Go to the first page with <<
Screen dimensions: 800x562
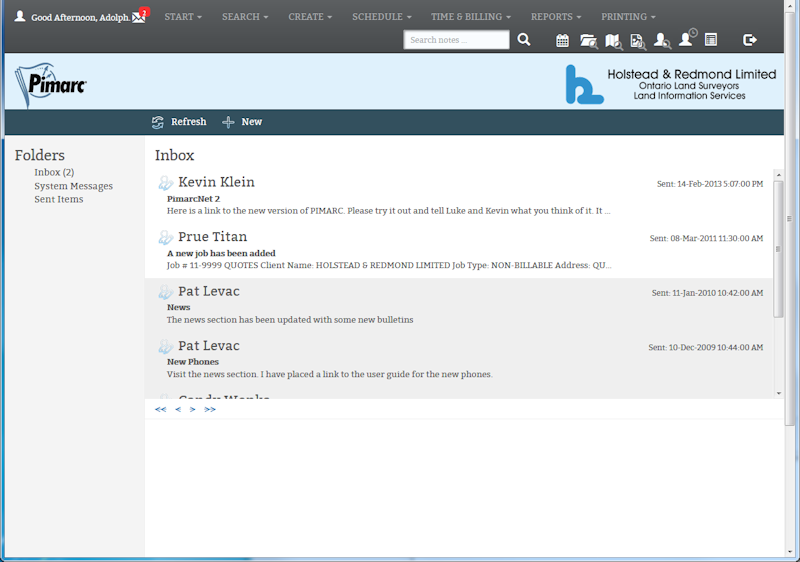click(160, 410)
